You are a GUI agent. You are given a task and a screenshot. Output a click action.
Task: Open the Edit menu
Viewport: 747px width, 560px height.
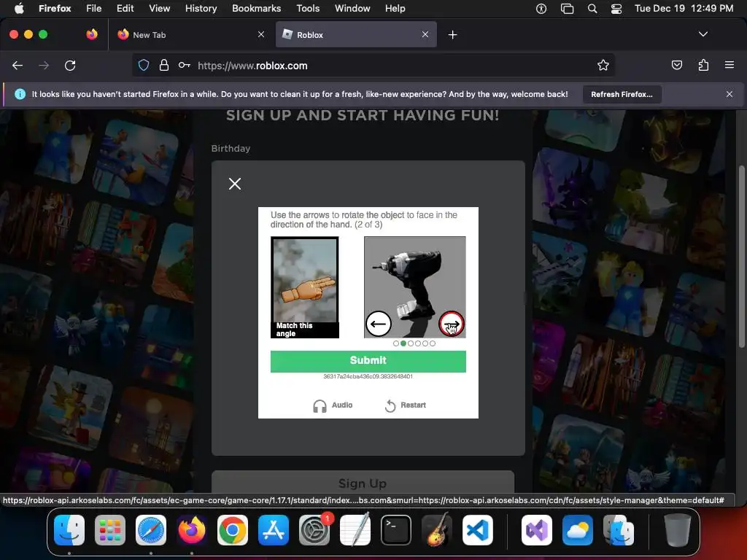[x=125, y=8]
